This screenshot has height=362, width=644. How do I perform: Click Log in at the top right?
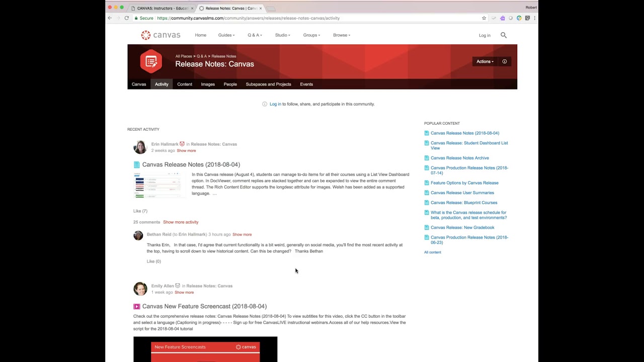pyautogui.click(x=485, y=36)
